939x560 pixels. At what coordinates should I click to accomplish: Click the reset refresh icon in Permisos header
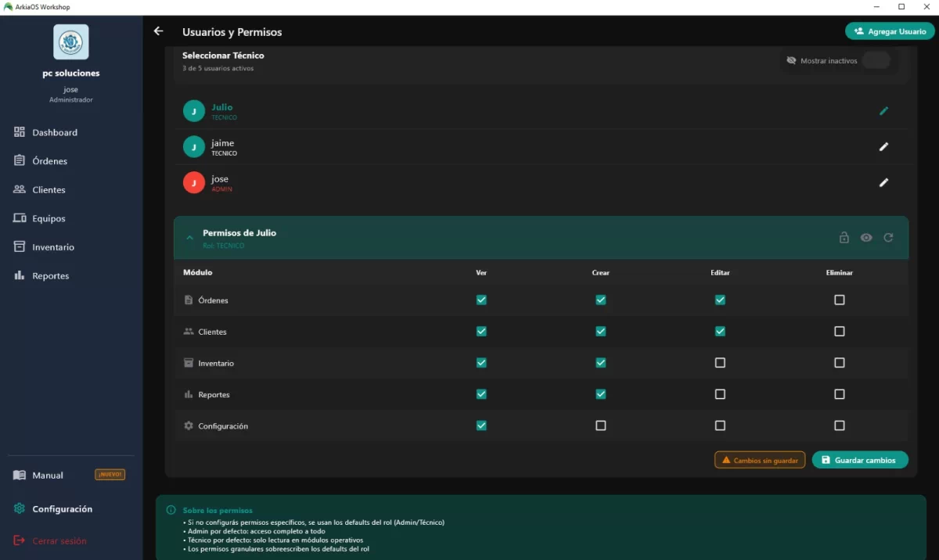pos(888,238)
